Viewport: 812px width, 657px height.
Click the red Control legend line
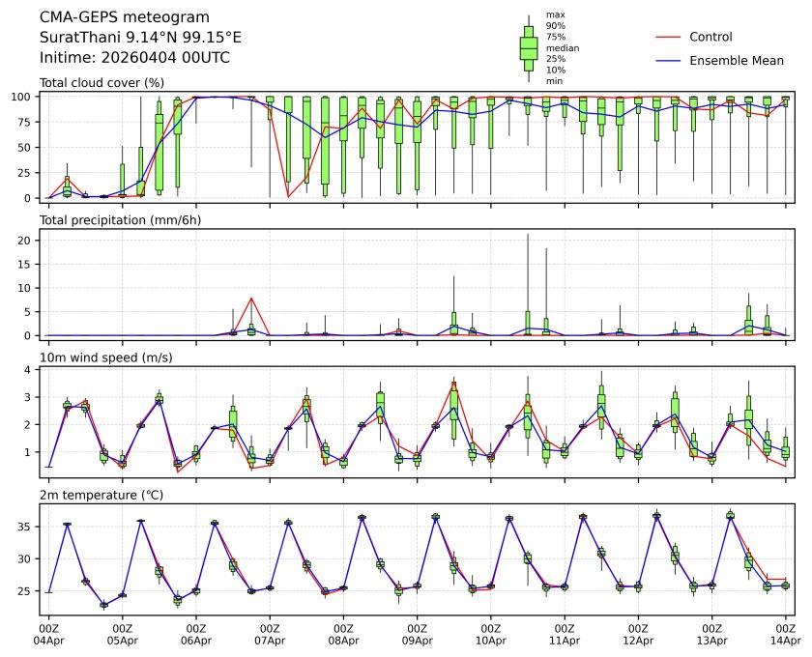669,37
